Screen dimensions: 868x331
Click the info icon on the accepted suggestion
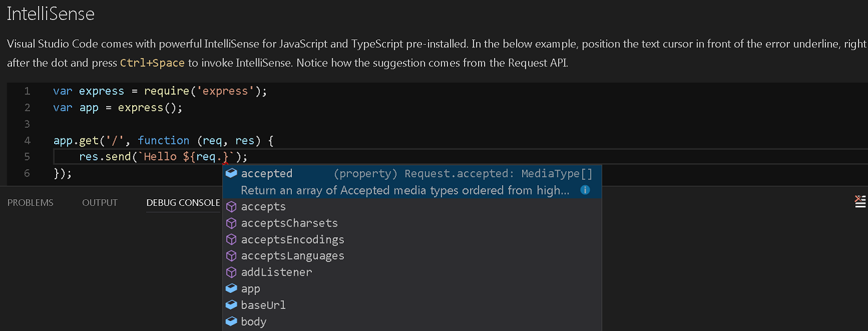(x=585, y=190)
